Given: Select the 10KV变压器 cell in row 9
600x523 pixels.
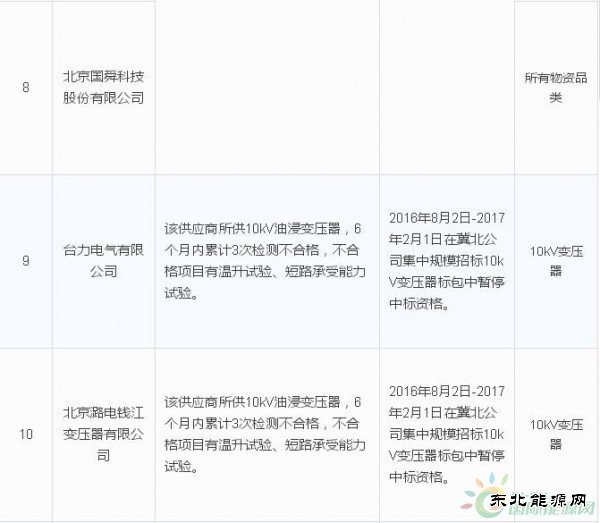Looking at the screenshot, I should click(x=556, y=262).
